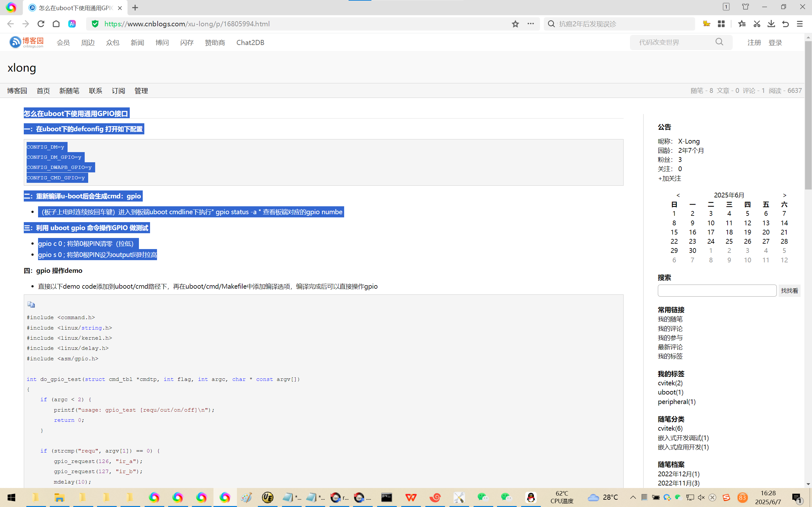This screenshot has height=507, width=812.
Task: Show hidden system tray icons
Action: click(x=633, y=497)
